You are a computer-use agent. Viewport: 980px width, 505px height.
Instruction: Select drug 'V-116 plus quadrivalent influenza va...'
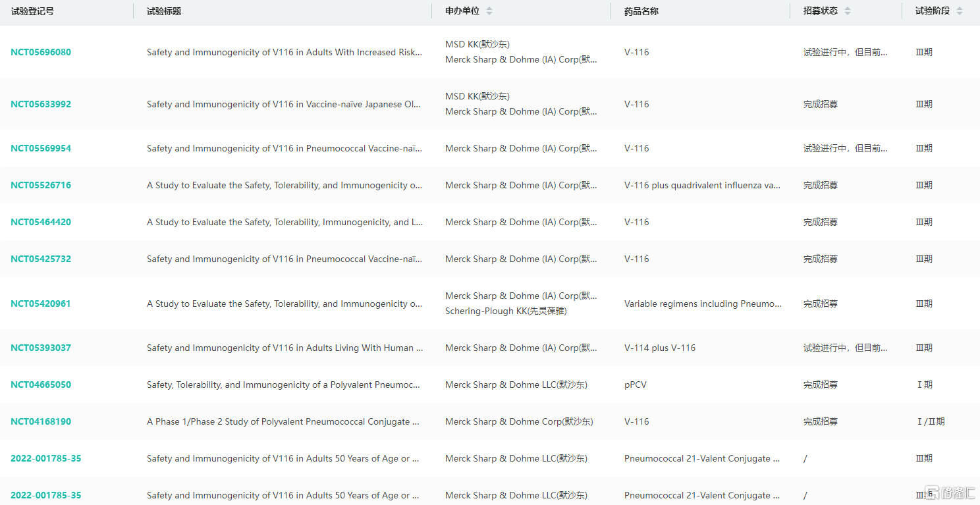point(703,185)
